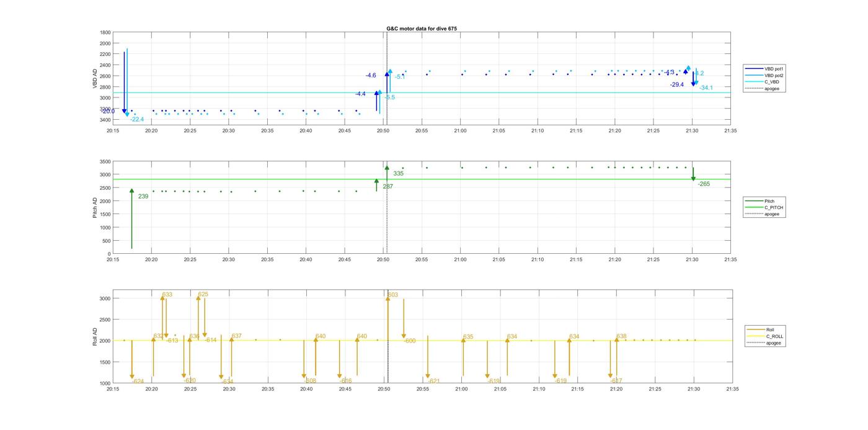Click the '-34.1' label in VBD plot

(x=706, y=88)
